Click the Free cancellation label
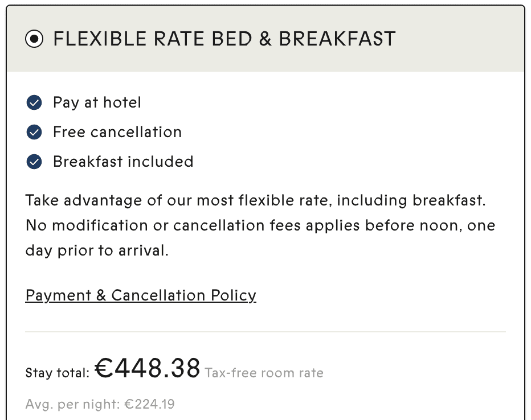 click(x=117, y=133)
